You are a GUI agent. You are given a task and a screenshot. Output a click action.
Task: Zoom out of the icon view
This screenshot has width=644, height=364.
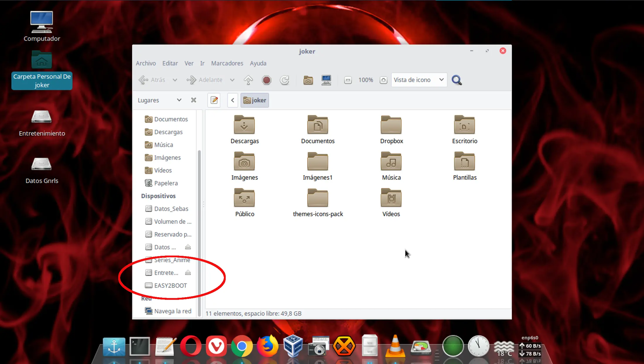pyautogui.click(x=348, y=80)
